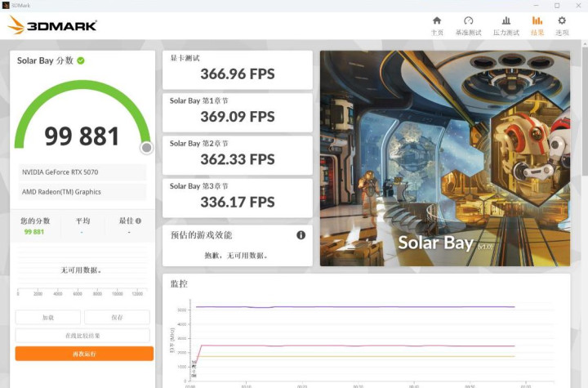The width and height of the screenshot is (588, 388).
Task: Click the 监控 (Monitoring) heading
Action: 179,283
